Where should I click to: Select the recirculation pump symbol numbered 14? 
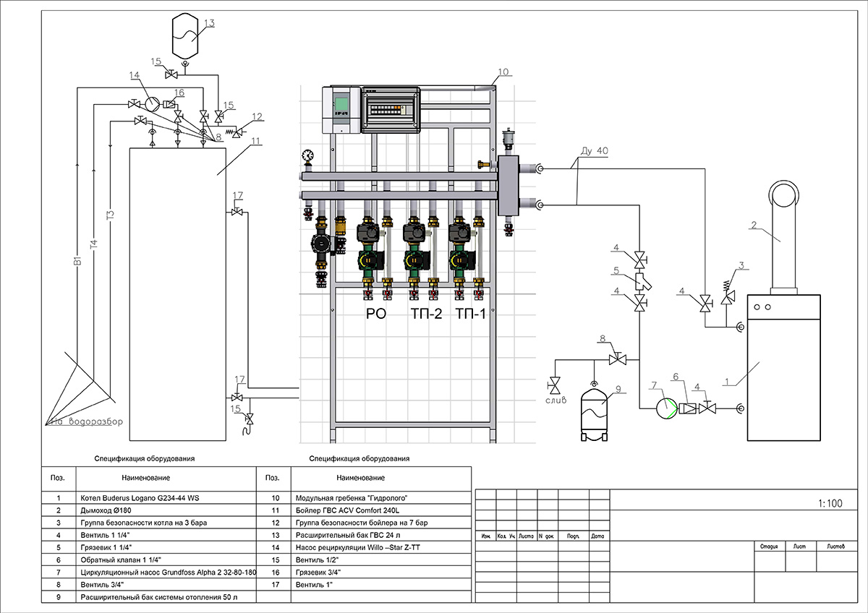pos(153,103)
